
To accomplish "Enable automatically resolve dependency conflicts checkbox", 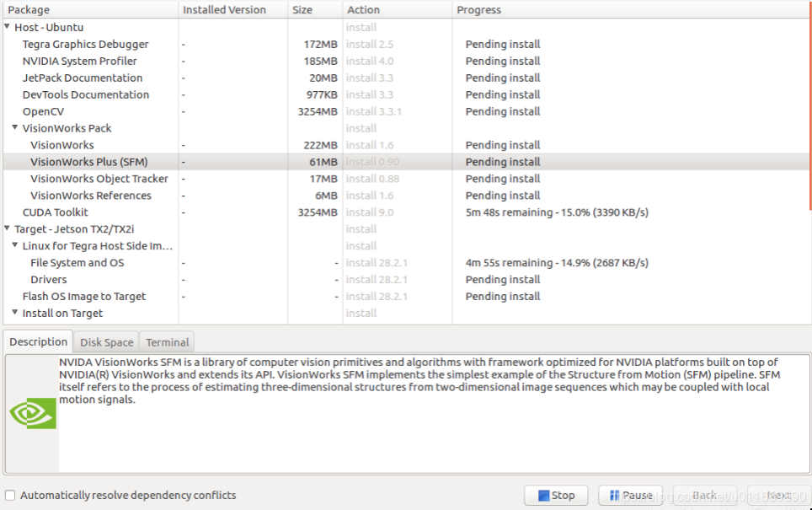I will [10, 496].
